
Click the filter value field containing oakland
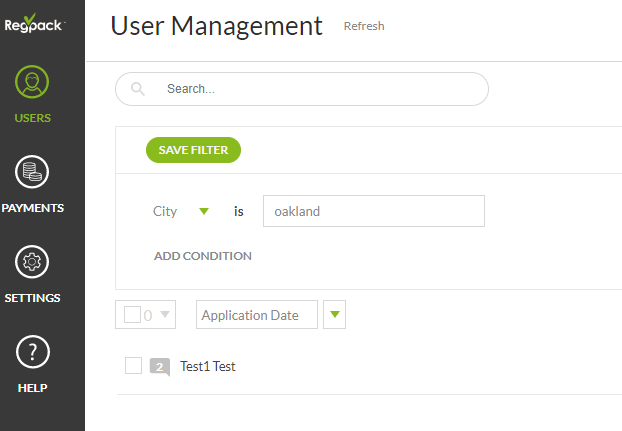tap(373, 212)
